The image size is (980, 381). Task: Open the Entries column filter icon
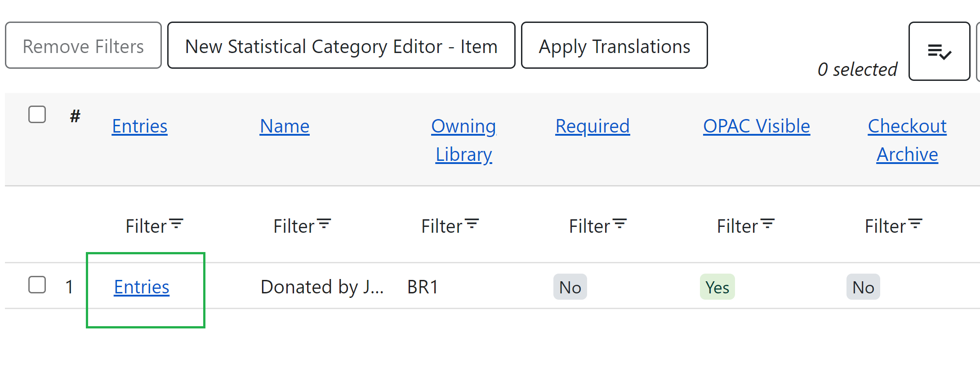177,224
